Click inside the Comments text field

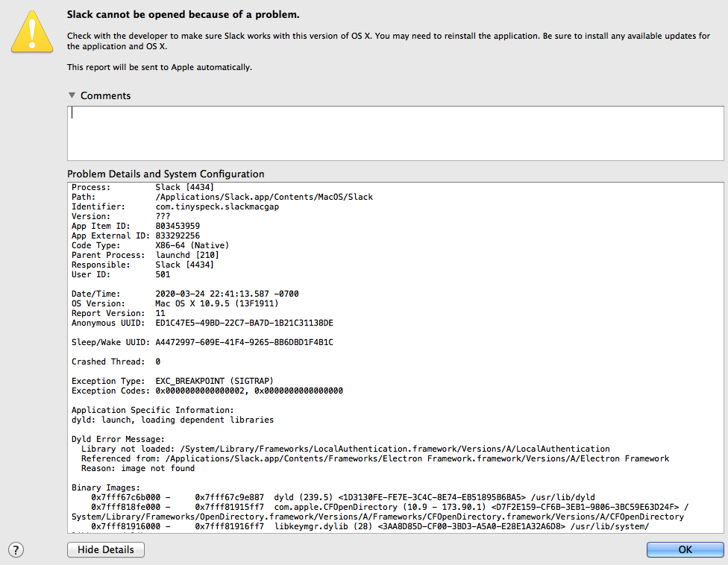coord(395,133)
